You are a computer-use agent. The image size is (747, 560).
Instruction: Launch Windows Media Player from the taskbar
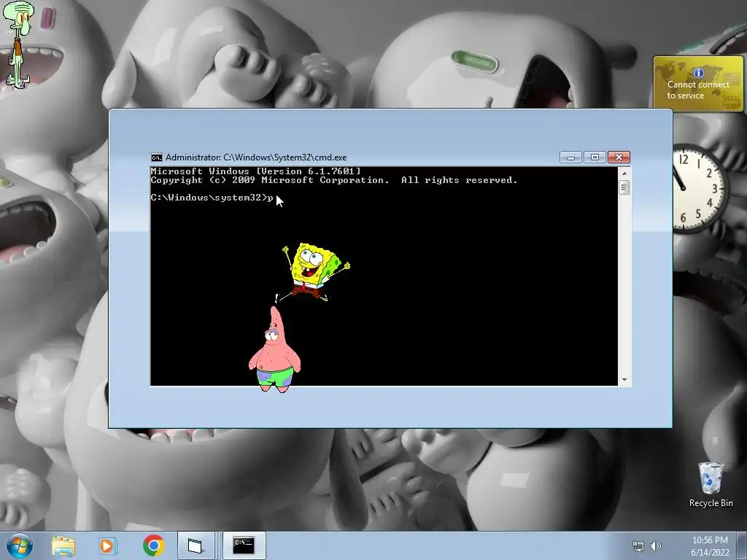(108, 545)
